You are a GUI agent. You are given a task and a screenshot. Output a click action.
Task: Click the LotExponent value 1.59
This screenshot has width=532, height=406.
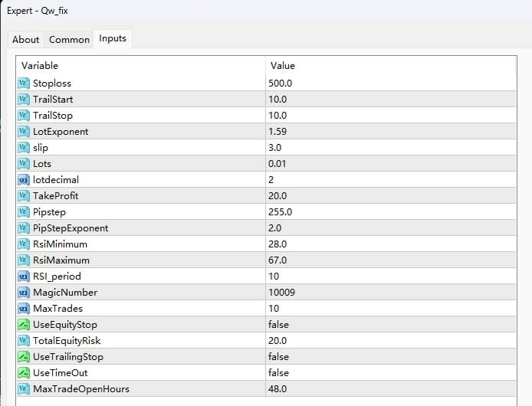277,131
